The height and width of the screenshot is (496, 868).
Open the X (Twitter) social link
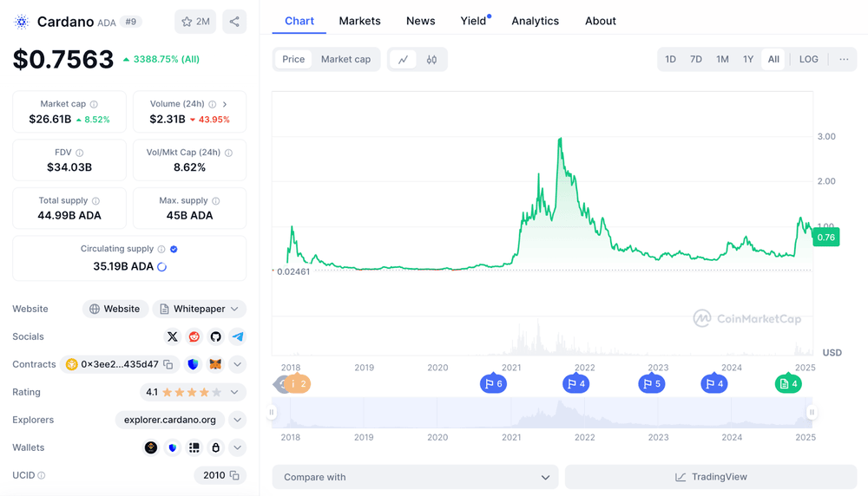(x=172, y=336)
